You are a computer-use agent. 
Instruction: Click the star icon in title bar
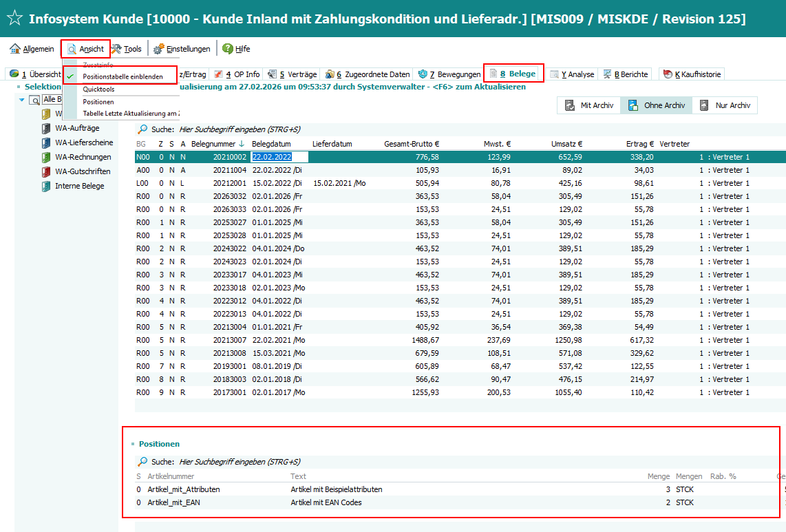[14, 19]
